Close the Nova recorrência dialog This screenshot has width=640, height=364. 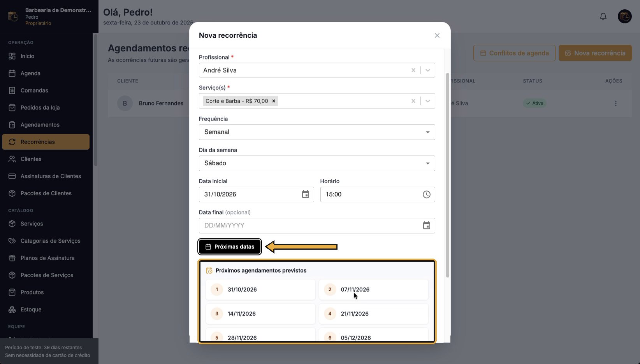[437, 35]
